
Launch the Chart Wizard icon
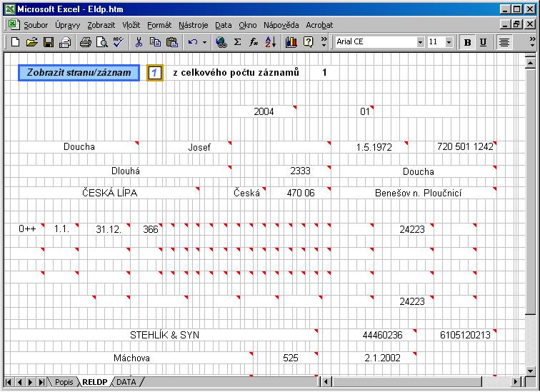tap(291, 42)
